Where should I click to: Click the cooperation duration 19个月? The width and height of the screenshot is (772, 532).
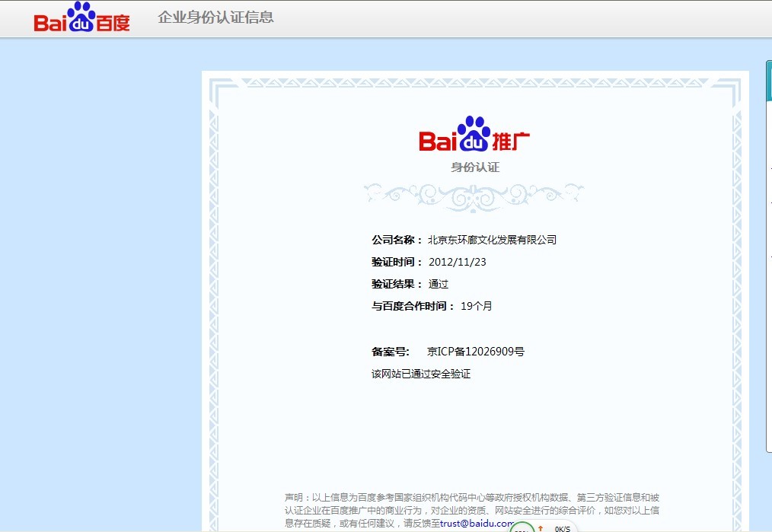[x=476, y=306]
